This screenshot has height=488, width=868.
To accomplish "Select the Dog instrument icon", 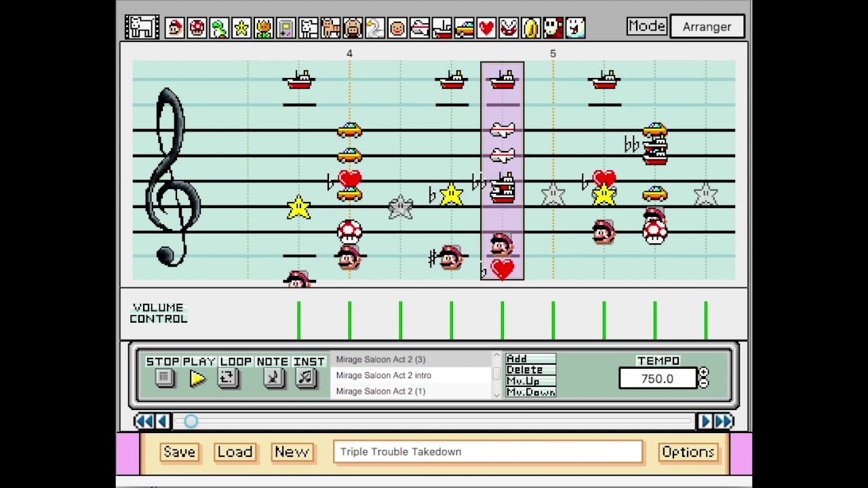I will [309, 28].
